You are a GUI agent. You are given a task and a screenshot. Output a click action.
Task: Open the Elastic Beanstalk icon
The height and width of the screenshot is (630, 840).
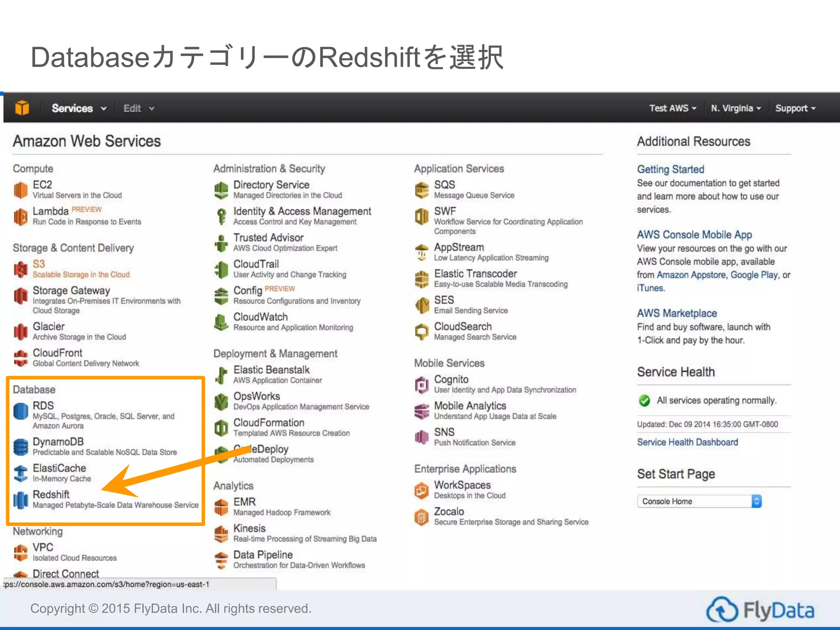(221, 375)
